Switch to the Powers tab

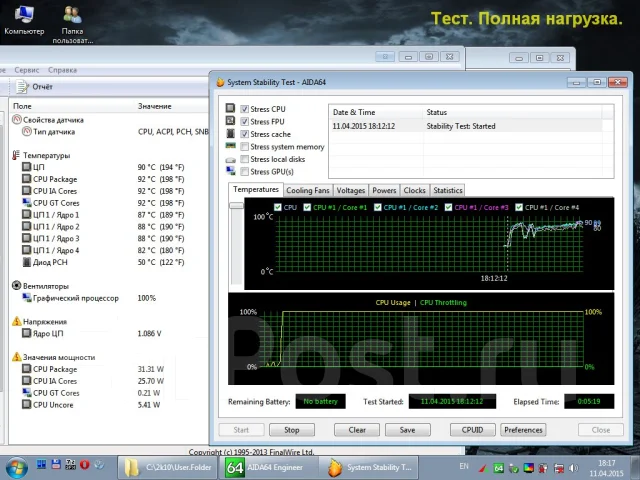384,190
